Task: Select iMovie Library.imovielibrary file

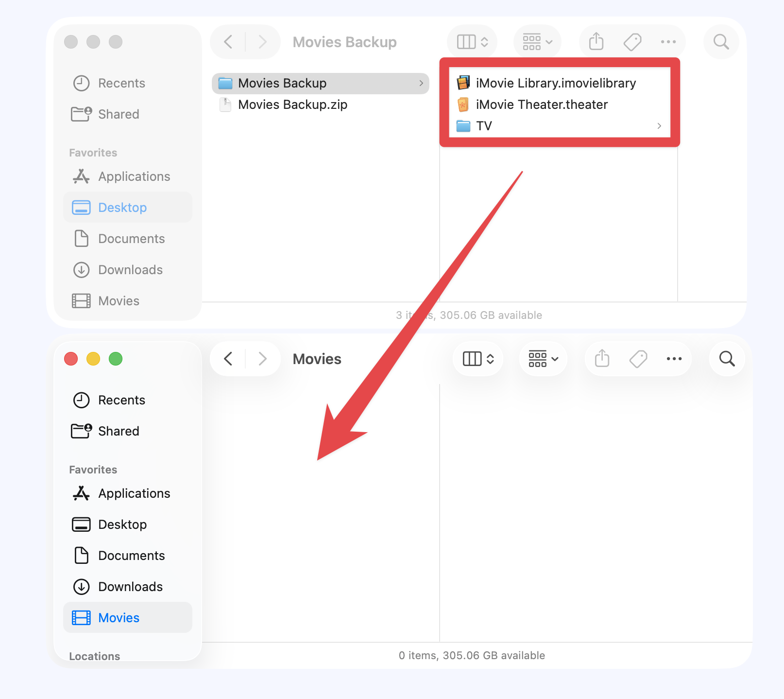Action: [560, 83]
